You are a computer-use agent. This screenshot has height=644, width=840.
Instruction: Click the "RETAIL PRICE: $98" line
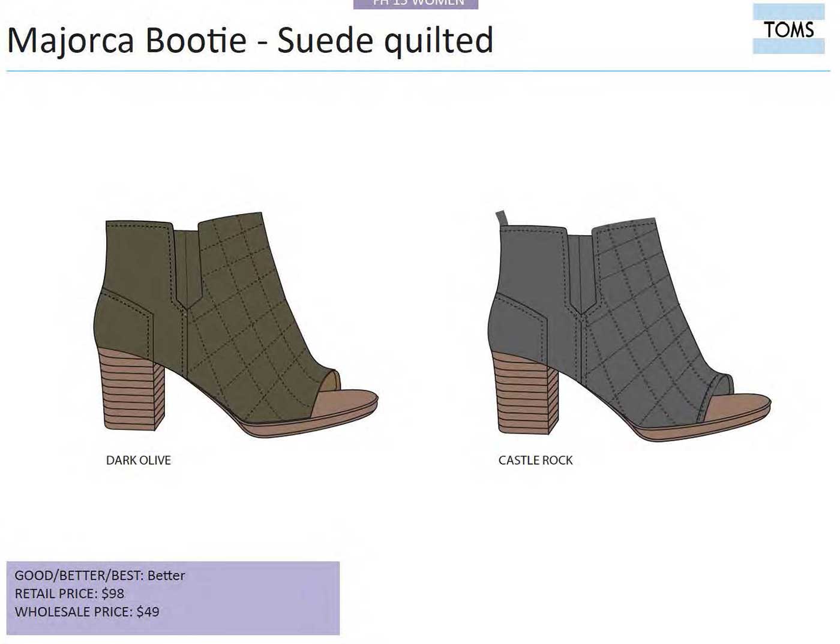click(x=70, y=594)
